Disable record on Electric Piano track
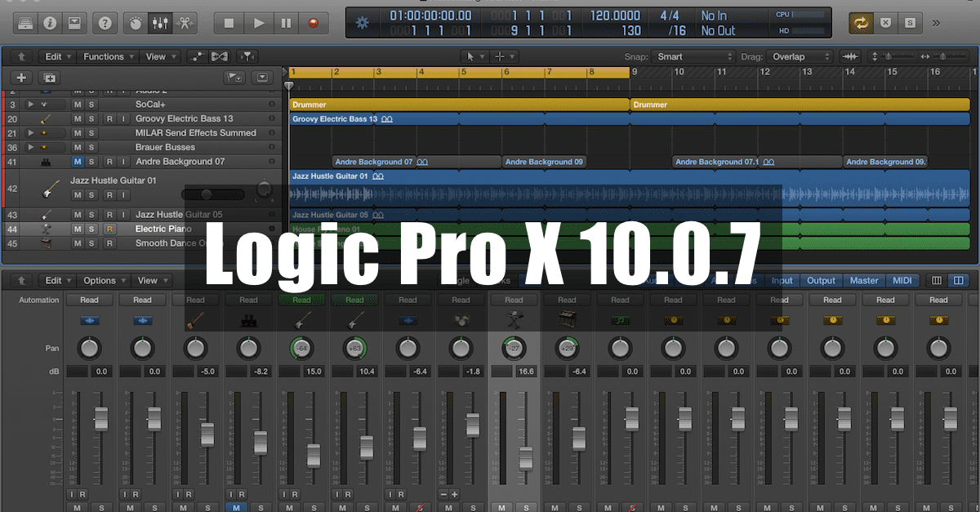The image size is (980, 512). [109, 229]
